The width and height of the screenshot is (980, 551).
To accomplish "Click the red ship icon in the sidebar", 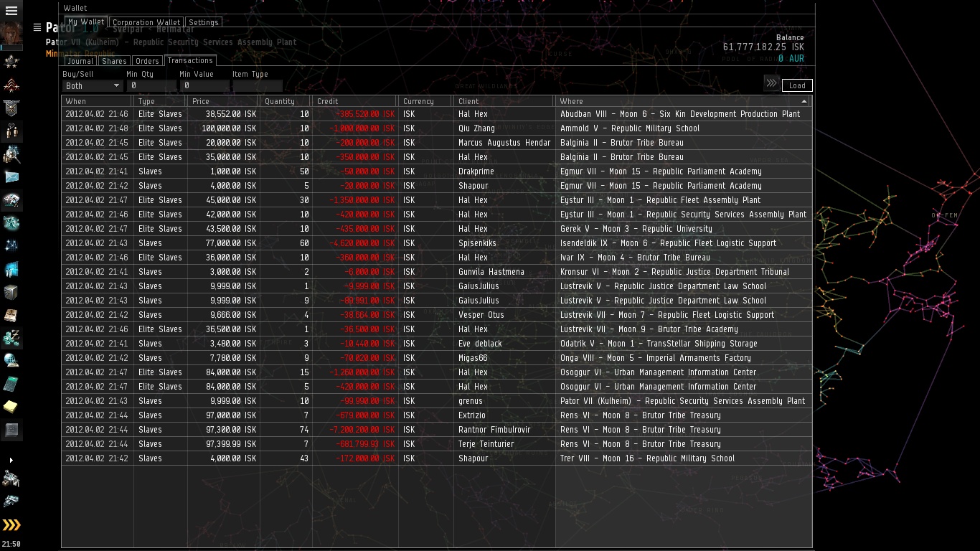I will pos(11,86).
